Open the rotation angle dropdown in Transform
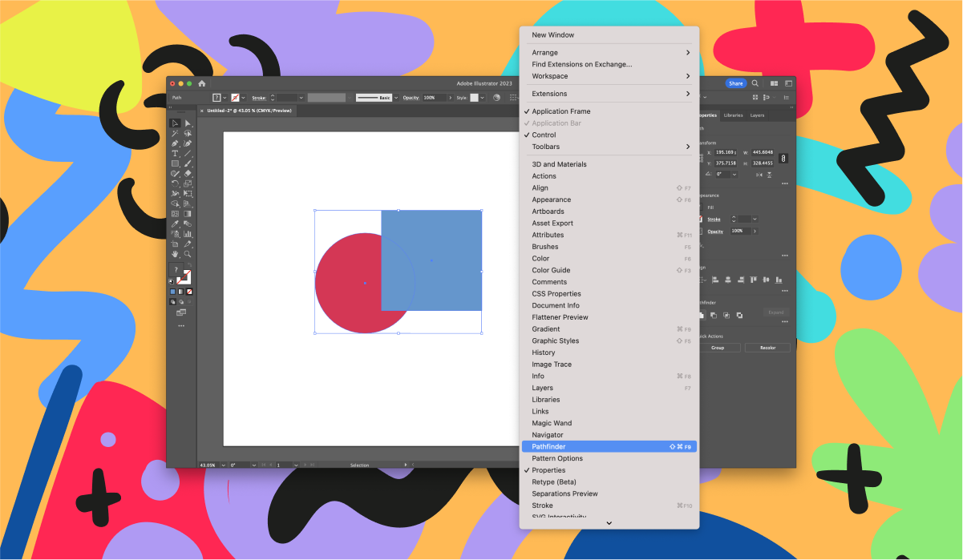 [x=734, y=175]
